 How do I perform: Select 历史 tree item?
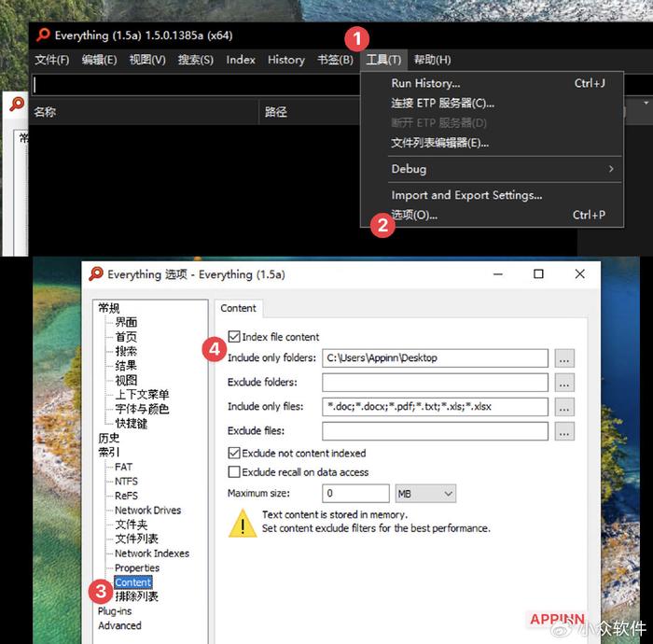(x=109, y=438)
